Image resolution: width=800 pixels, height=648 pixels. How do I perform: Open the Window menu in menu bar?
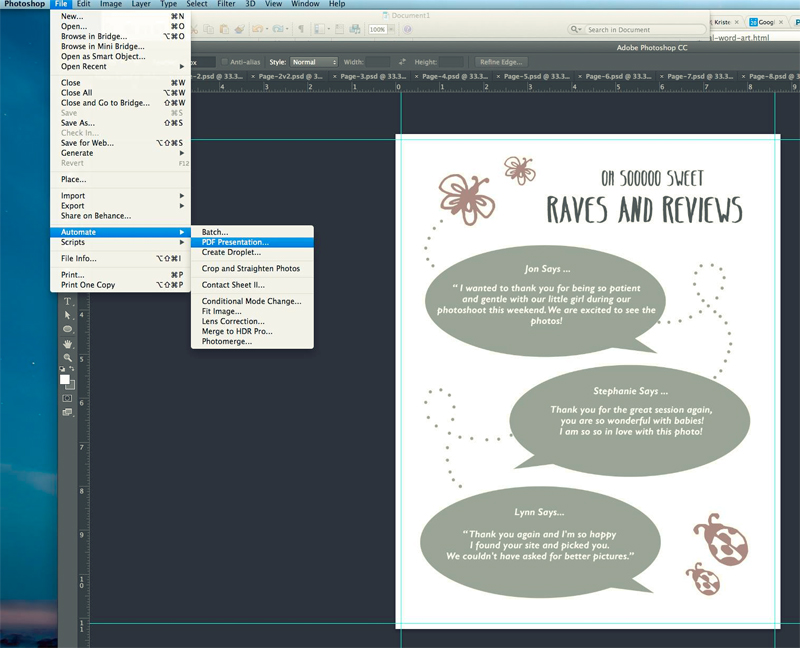tap(305, 4)
